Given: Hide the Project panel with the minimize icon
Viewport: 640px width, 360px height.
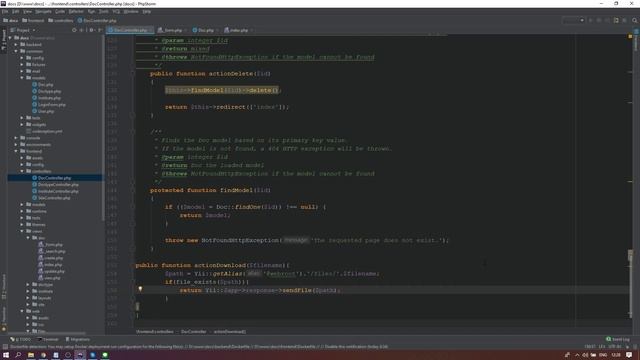Looking at the screenshot, I should click(99, 30).
